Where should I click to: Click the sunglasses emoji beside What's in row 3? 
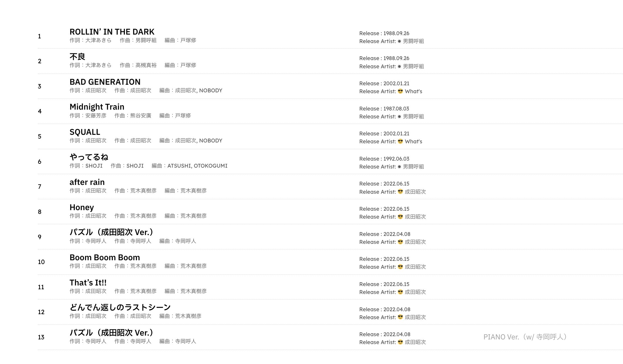[400, 91]
